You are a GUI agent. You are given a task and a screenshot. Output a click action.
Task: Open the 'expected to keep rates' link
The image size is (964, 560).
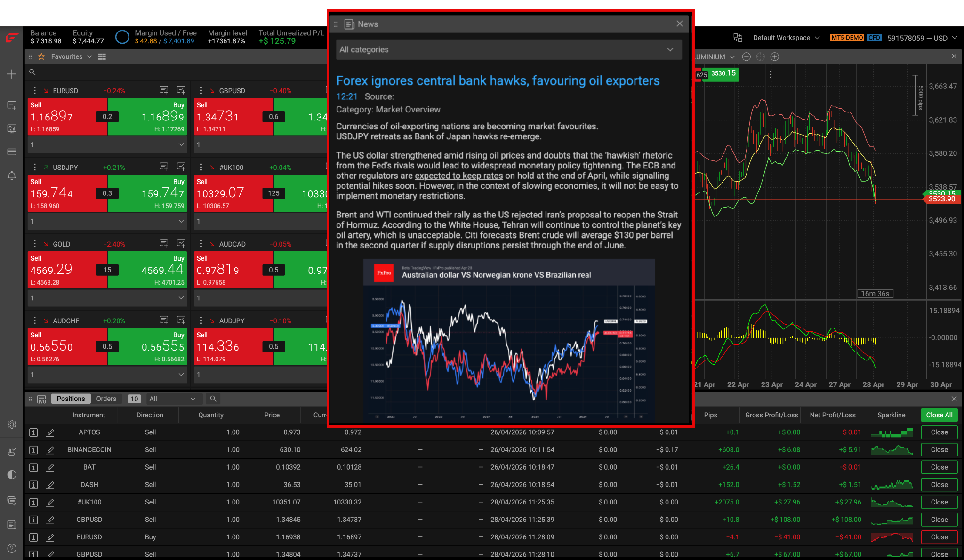458,176
